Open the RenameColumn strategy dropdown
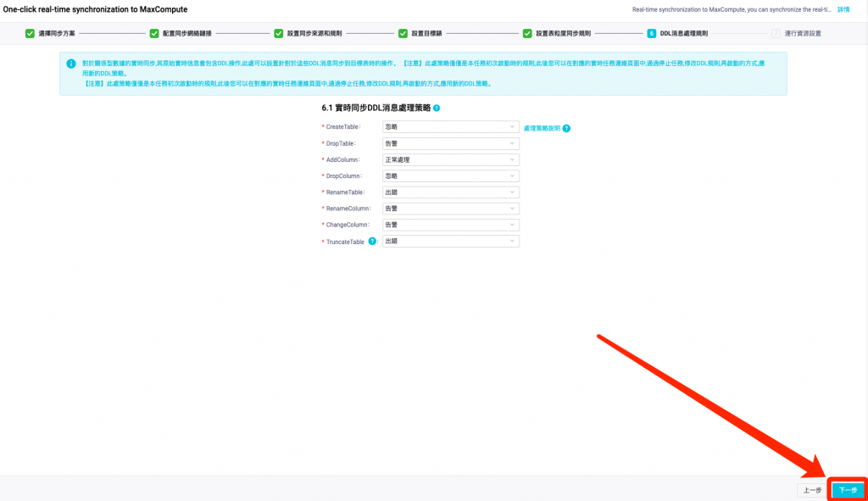This screenshot has height=501, width=868. (x=451, y=209)
